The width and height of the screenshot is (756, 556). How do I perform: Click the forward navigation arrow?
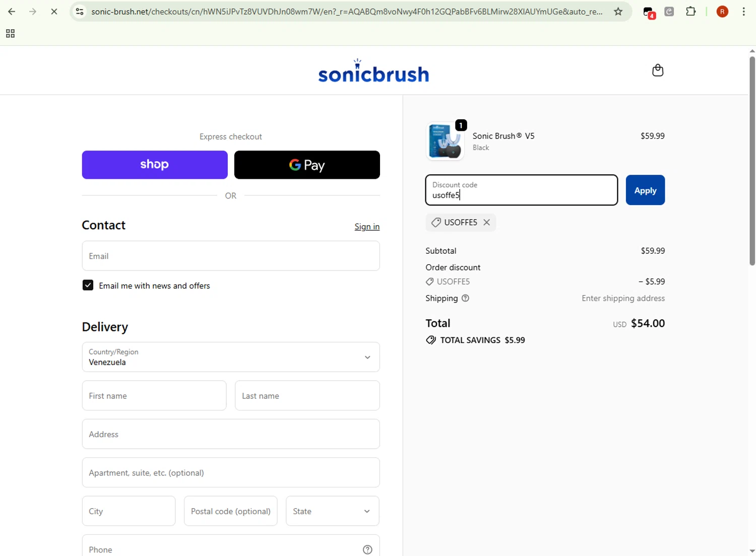click(33, 12)
